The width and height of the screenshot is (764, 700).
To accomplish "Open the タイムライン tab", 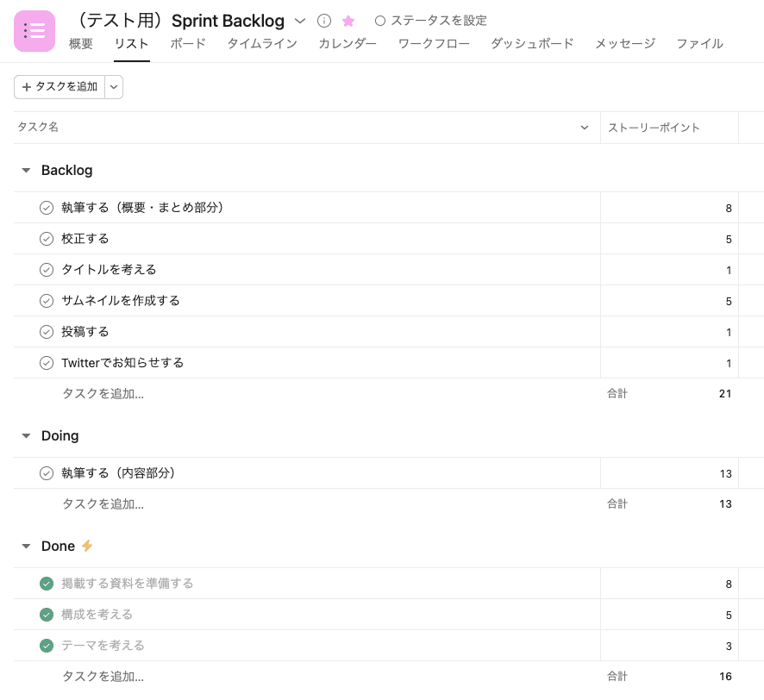I will pyautogui.click(x=262, y=44).
